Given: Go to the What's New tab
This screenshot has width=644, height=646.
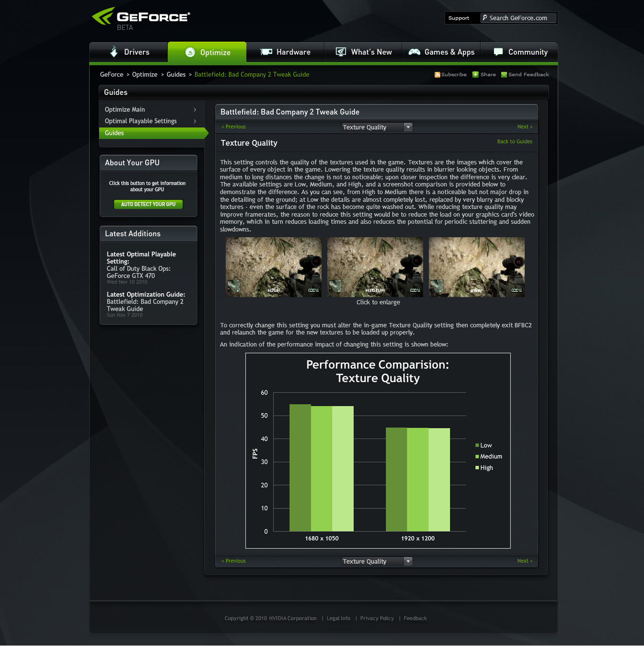Looking at the screenshot, I should point(363,52).
